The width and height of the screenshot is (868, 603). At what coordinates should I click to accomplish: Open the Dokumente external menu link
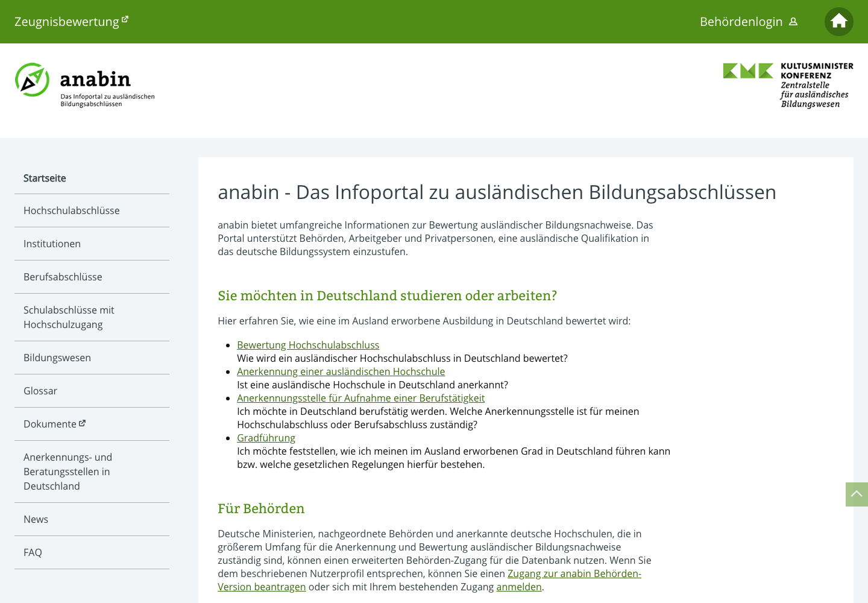coord(92,424)
